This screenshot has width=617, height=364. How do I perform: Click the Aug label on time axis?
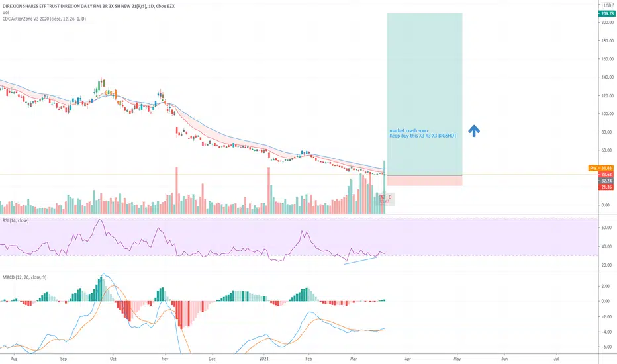tap(14, 359)
